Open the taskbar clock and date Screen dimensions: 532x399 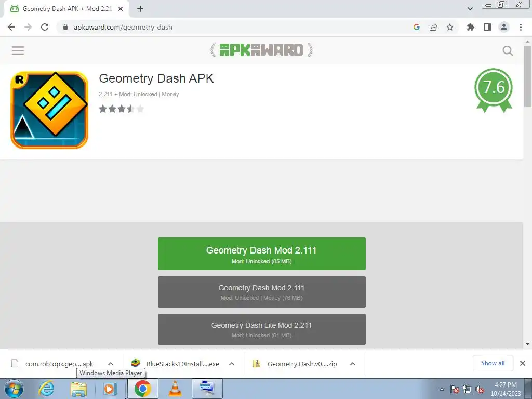pyautogui.click(x=506, y=389)
